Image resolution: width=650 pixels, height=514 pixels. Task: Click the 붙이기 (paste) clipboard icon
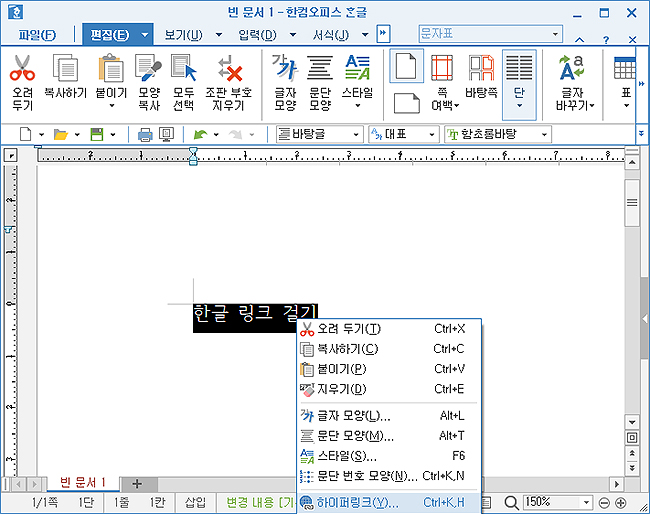[111, 68]
